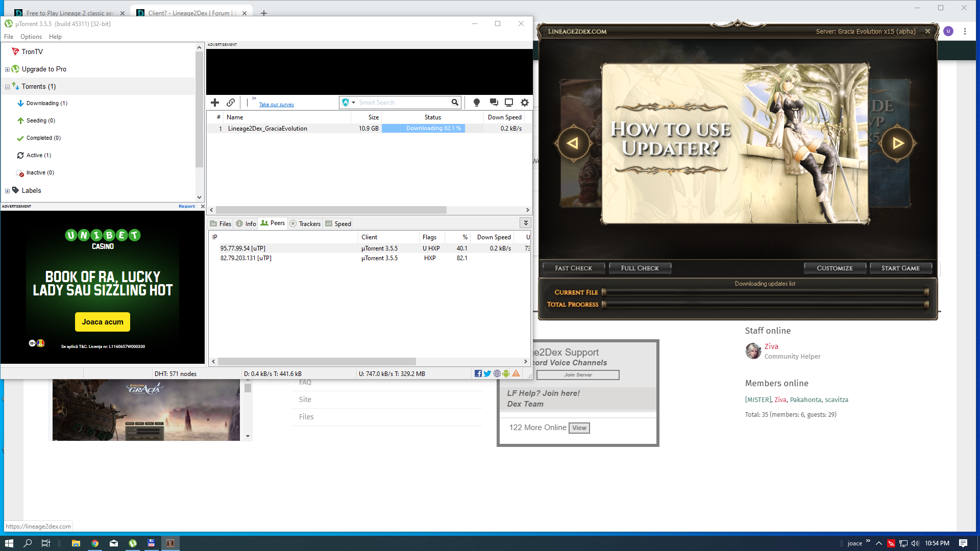Viewport: 980px width, 551px height.
Task: Switch to the Trackers tab
Action: coord(305,223)
